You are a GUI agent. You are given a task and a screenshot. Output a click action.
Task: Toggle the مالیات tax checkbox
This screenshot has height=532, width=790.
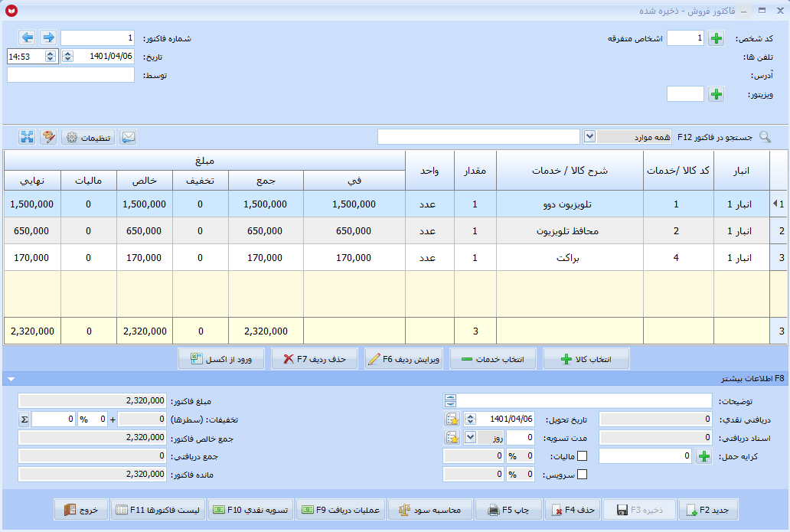coord(582,456)
